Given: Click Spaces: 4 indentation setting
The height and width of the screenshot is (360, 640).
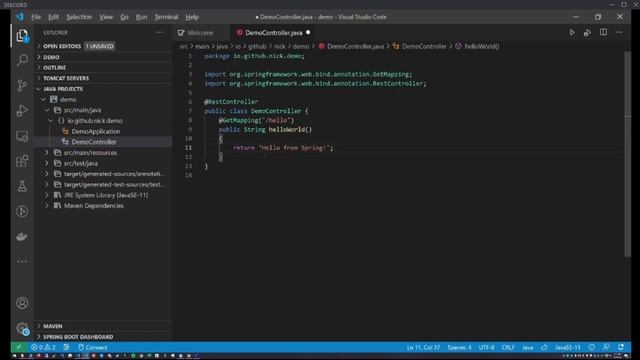Looking at the screenshot, I should pos(459,347).
